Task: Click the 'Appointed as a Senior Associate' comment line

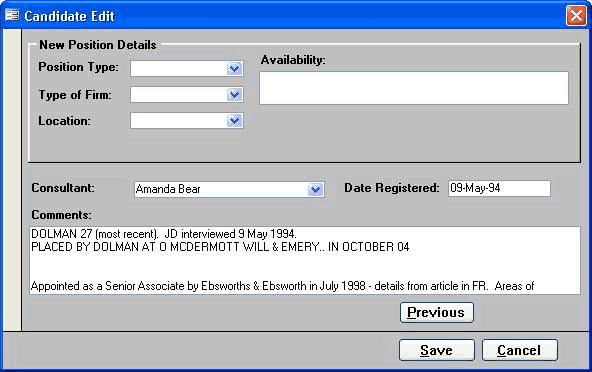Action: point(282,286)
